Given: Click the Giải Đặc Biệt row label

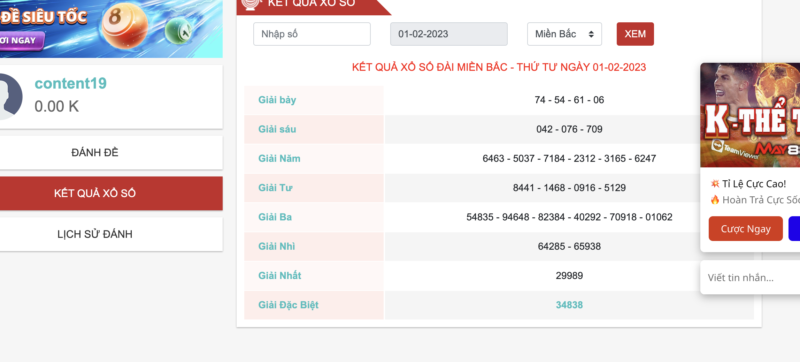Looking at the screenshot, I should pos(288,305).
